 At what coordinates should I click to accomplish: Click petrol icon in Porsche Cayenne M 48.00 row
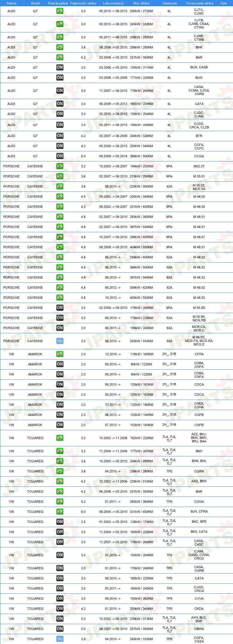(60, 197)
